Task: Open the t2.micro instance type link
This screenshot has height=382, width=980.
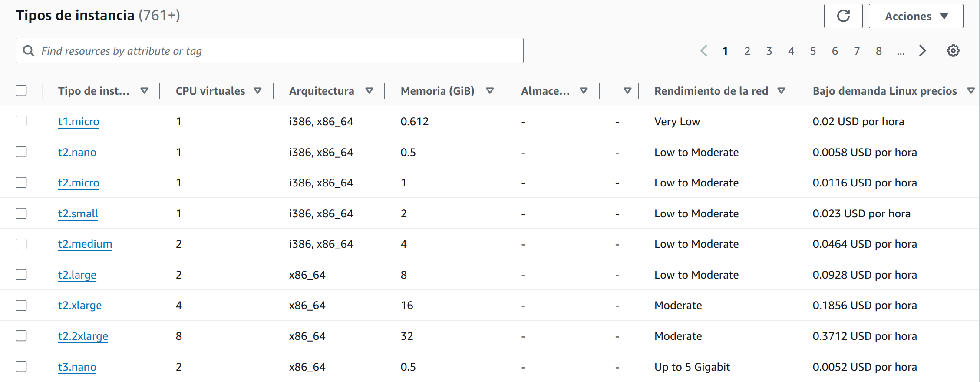Action: (x=79, y=183)
